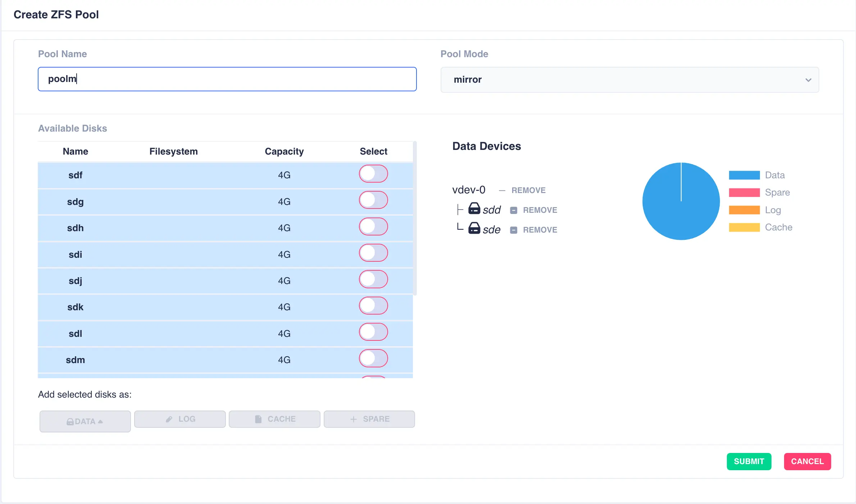The image size is (856, 504).
Task: Click the sdh disk name cell
Action: (76, 228)
